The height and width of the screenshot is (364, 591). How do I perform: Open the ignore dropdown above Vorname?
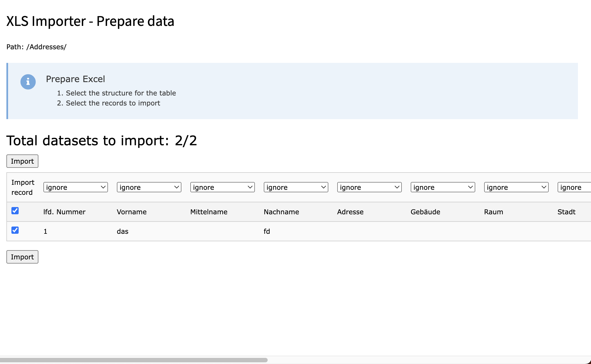click(x=149, y=187)
